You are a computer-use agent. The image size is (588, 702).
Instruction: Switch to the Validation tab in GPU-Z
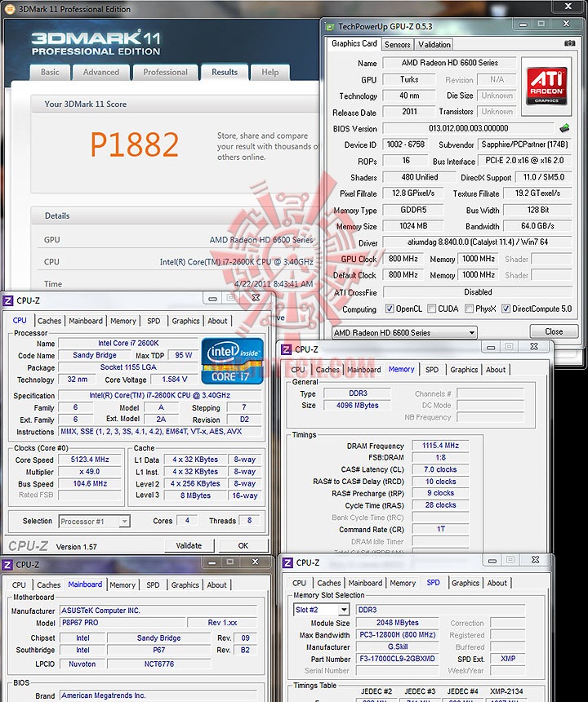(x=434, y=44)
